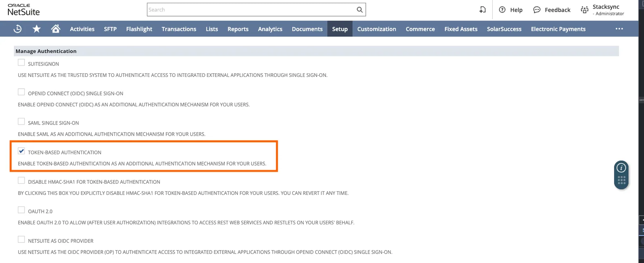
Task: Click the DISABLE HMAC-SHA1 label text
Action: click(94, 182)
